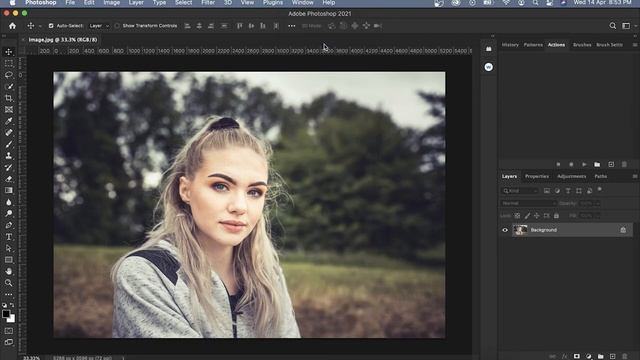Select the Gradient tool

click(x=9, y=190)
